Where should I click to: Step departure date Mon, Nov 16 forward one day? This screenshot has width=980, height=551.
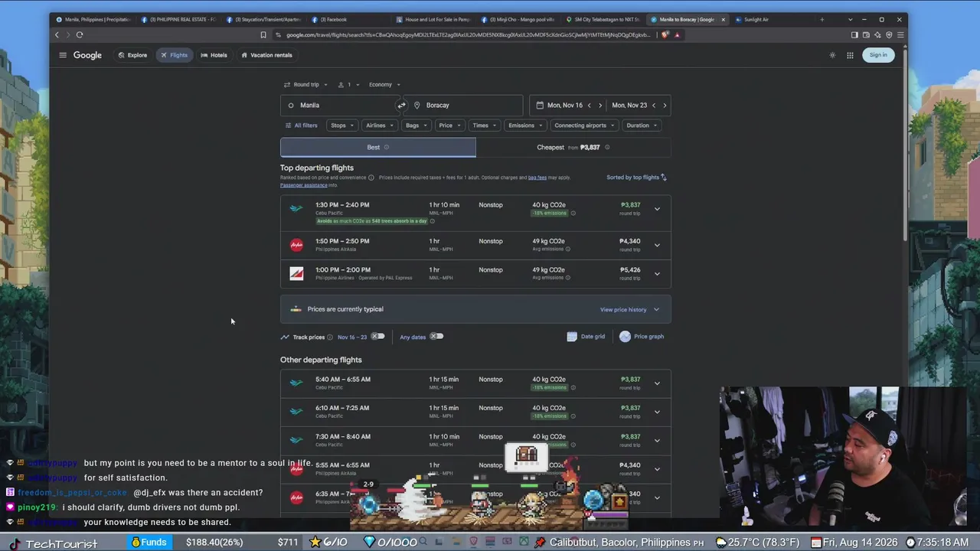[599, 105]
